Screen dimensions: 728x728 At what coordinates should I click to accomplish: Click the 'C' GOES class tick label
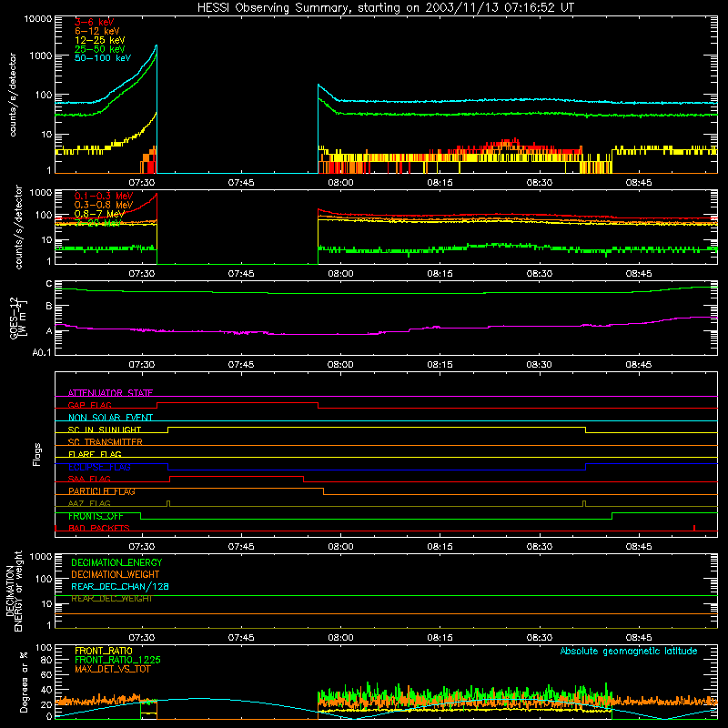pyautogui.click(x=49, y=284)
